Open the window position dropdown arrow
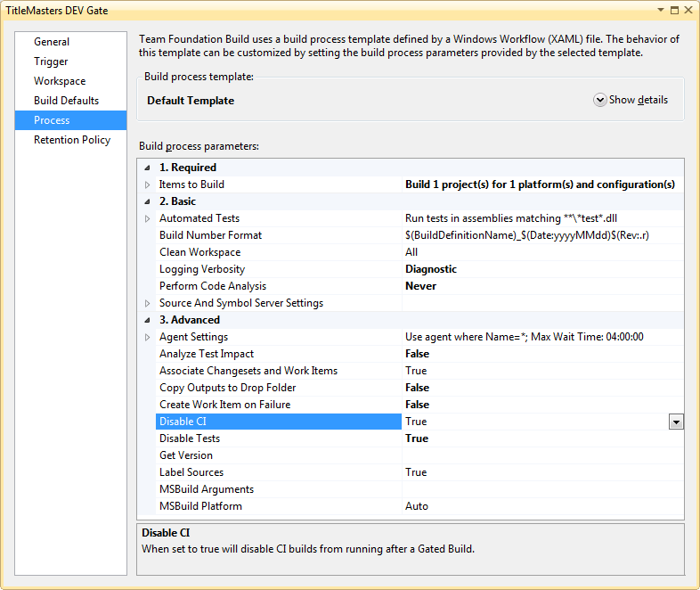 pyautogui.click(x=661, y=10)
